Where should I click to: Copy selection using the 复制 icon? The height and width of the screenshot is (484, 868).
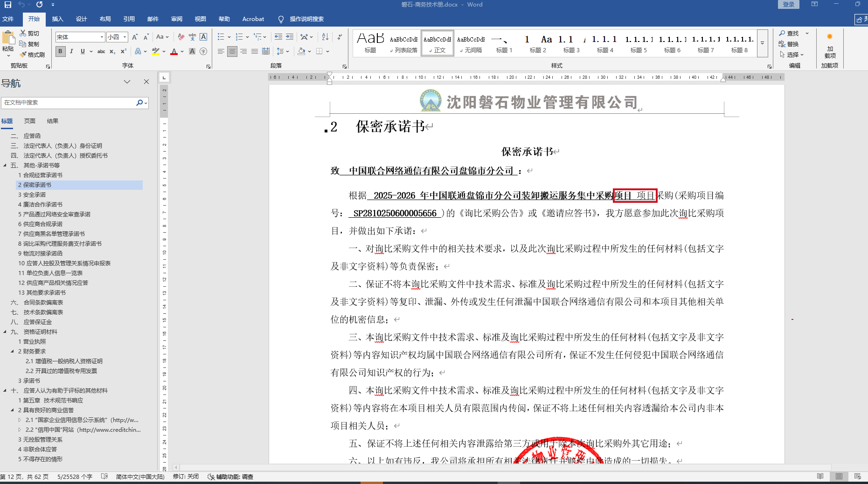(23, 44)
